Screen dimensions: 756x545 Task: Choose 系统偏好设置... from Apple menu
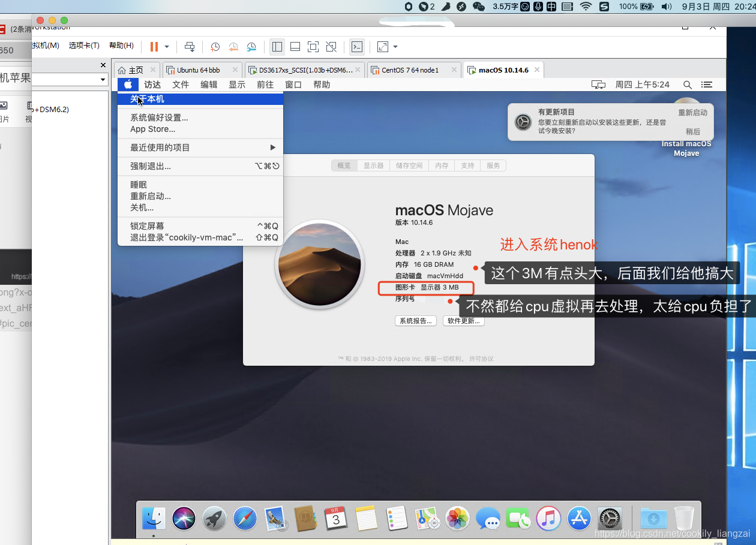(200, 118)
